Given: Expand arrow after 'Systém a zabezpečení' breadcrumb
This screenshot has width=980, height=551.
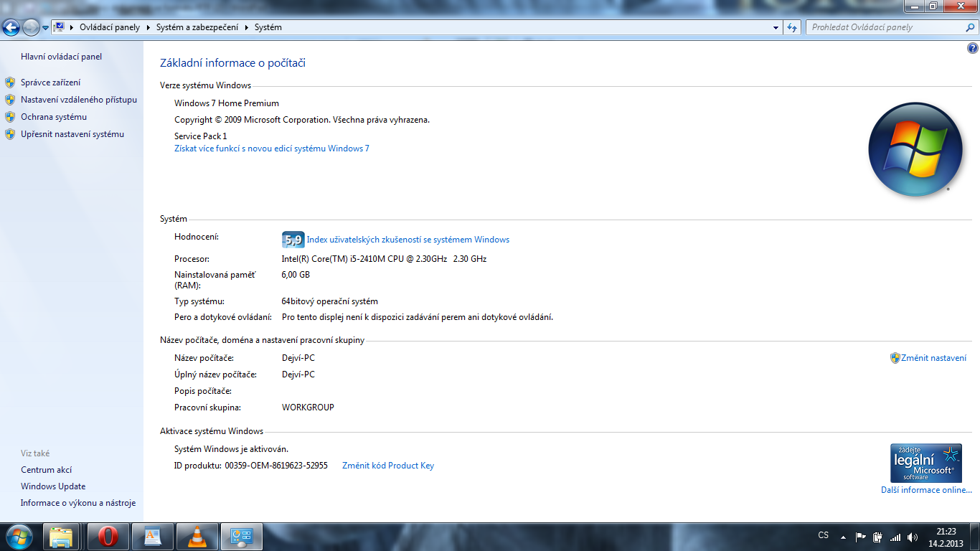Looking at the screenshot, I should [x=247, y=27].
